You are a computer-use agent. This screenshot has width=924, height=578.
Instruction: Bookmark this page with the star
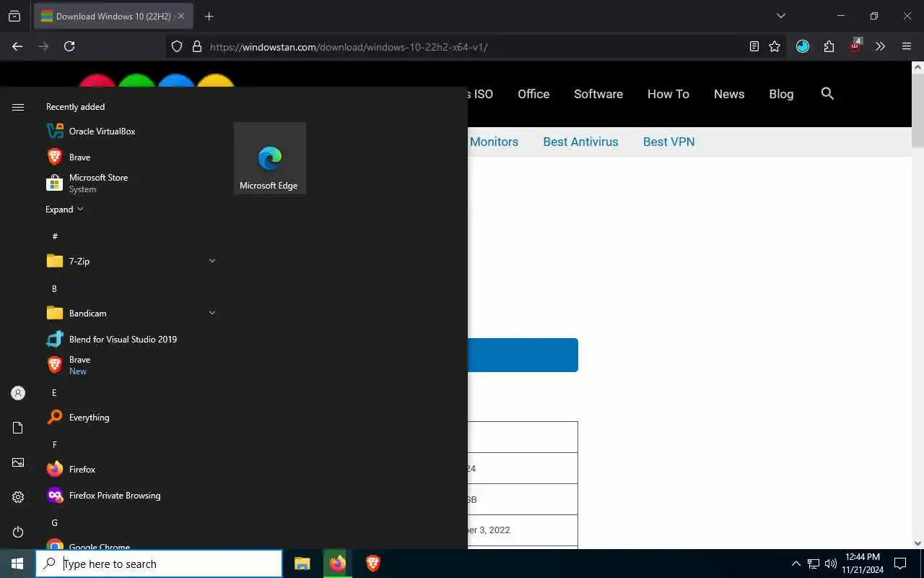coord(775,46)
